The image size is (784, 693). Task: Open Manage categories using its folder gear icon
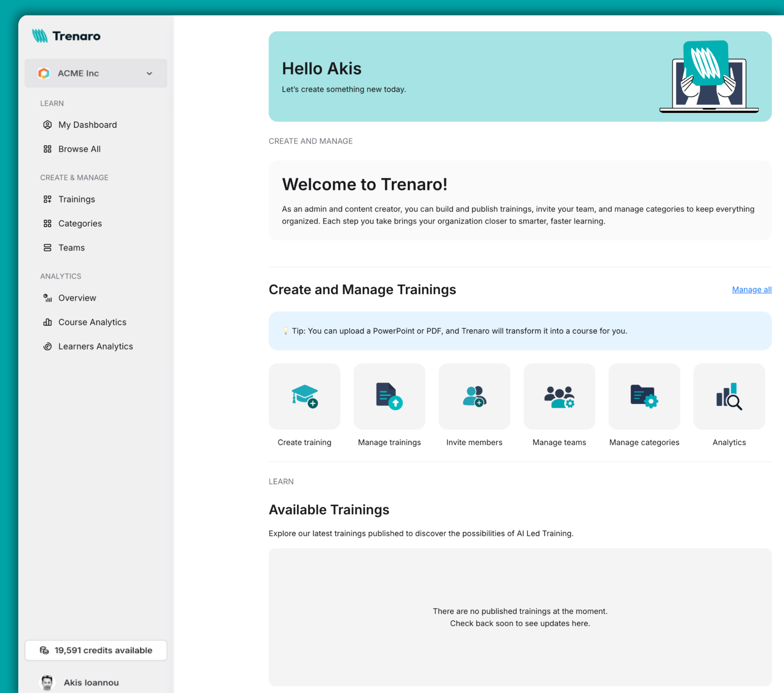tap(644, 396)
